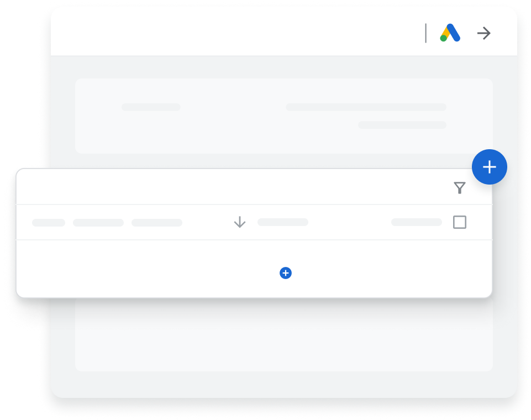The image size is (531, 420).
Task: Click empty header area left of funnel
Action: (234, 187)
